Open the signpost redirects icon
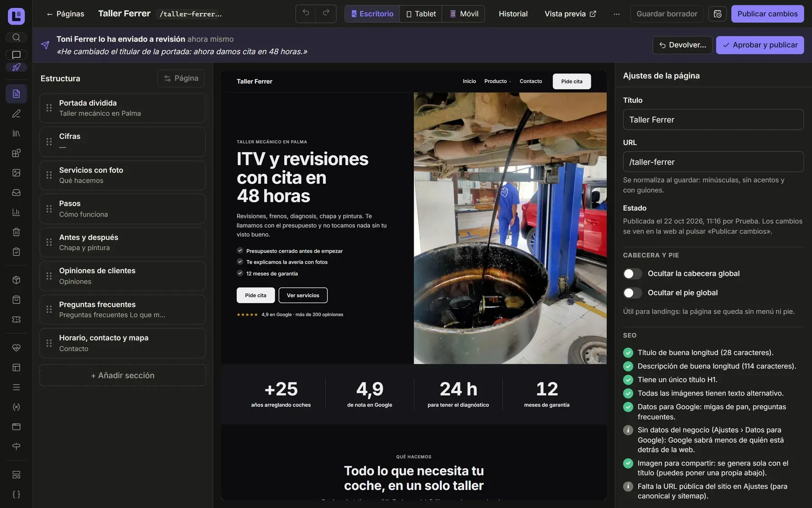The image size is (812, 508). point(16,446)
